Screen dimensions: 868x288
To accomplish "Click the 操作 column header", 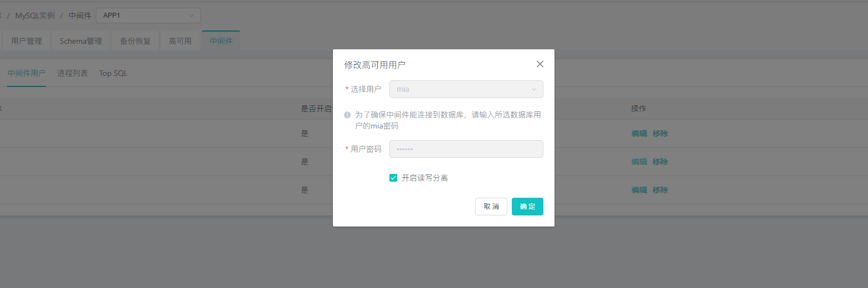I will [x=639, y=109].
